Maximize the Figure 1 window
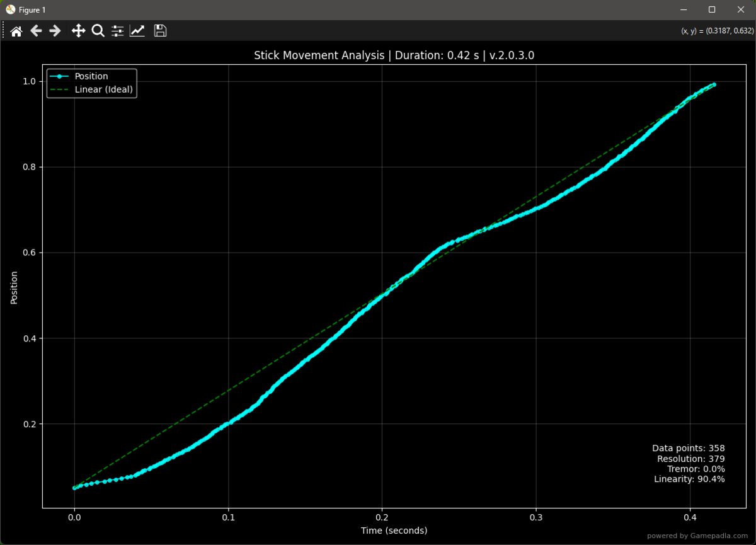The height and width of the screenshot is (545, 756). 712,9
